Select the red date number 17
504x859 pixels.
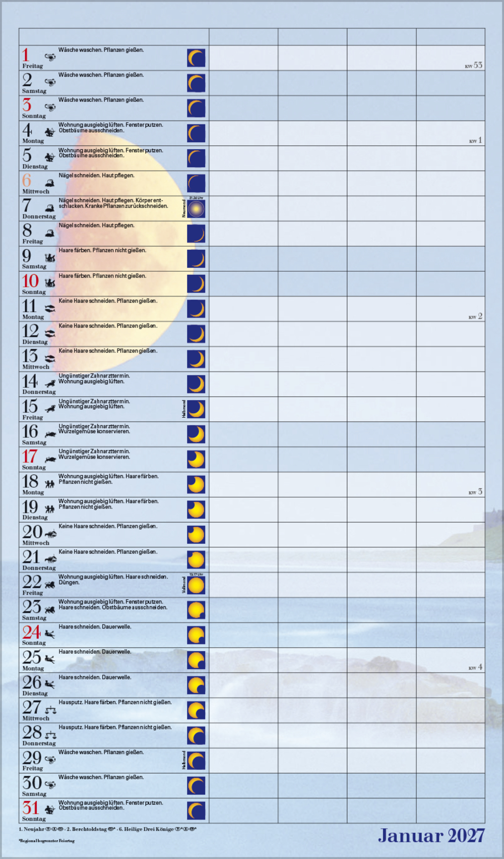coord(30,456)
